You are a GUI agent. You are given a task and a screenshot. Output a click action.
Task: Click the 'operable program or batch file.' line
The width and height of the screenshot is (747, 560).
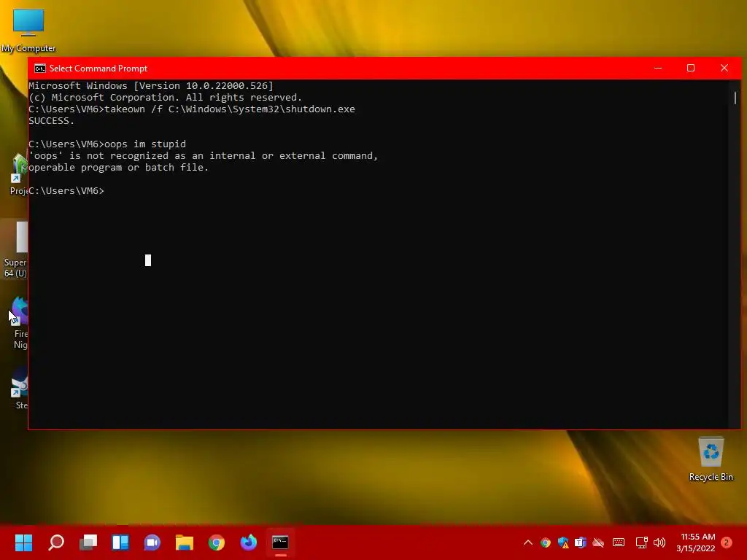tap(119, 168)
